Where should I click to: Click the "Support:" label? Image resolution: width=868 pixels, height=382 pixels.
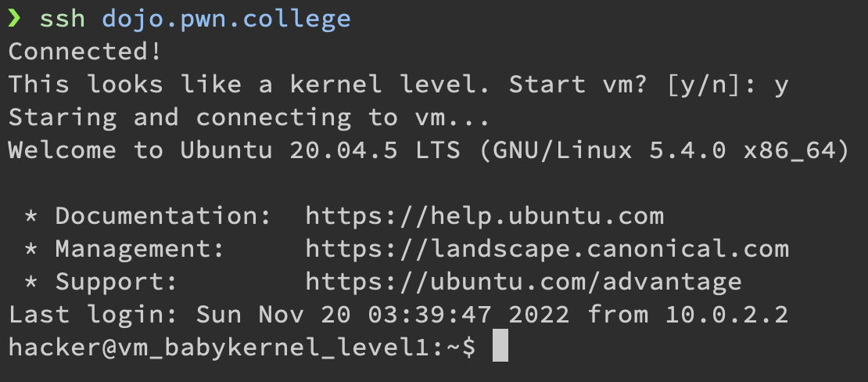(x=116, y=282)
